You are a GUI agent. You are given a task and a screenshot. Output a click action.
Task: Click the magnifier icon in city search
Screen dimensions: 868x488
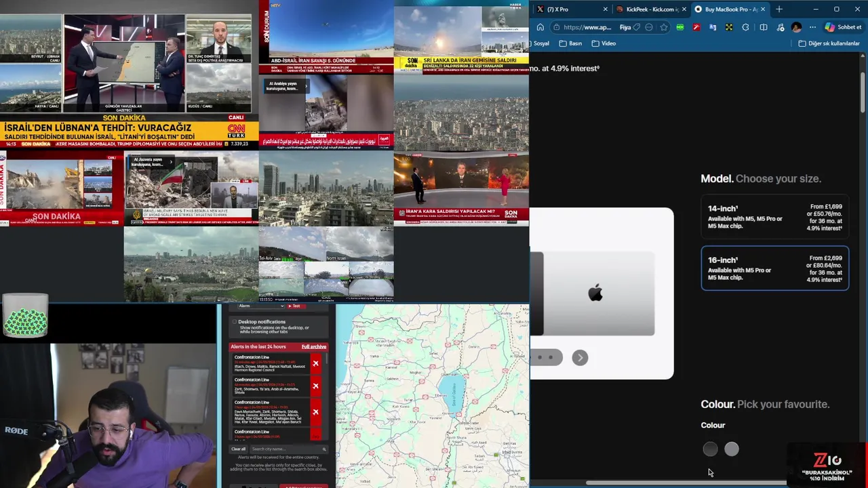click(x=324, y=449)
